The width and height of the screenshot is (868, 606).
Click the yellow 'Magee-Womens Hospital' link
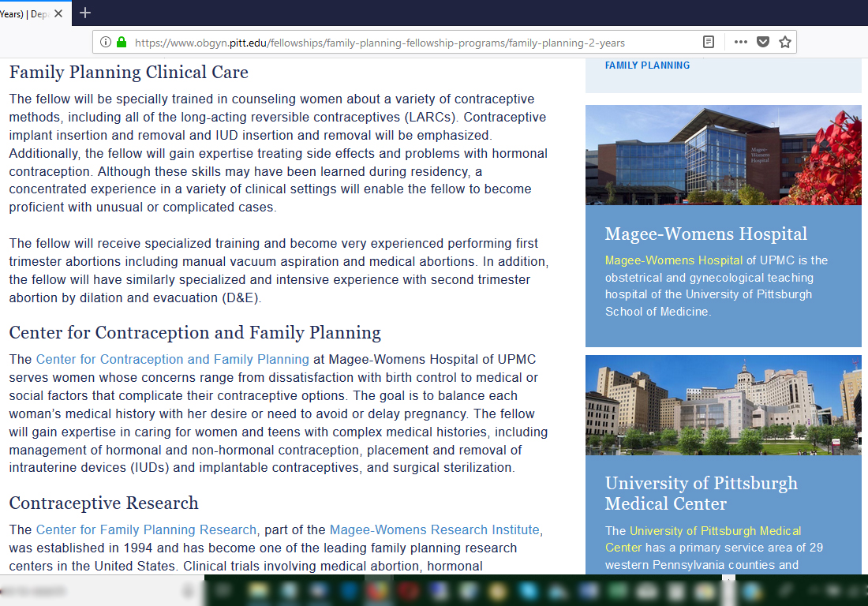(674, 260)
